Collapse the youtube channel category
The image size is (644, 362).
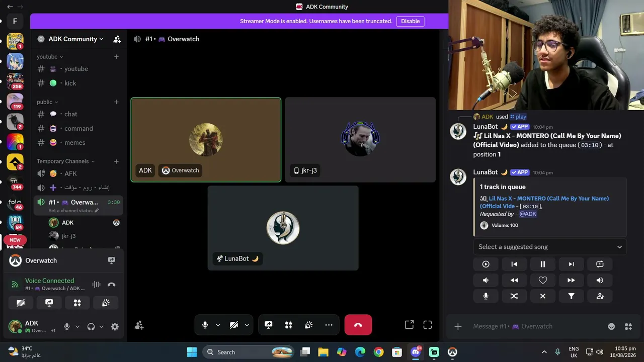50,57
